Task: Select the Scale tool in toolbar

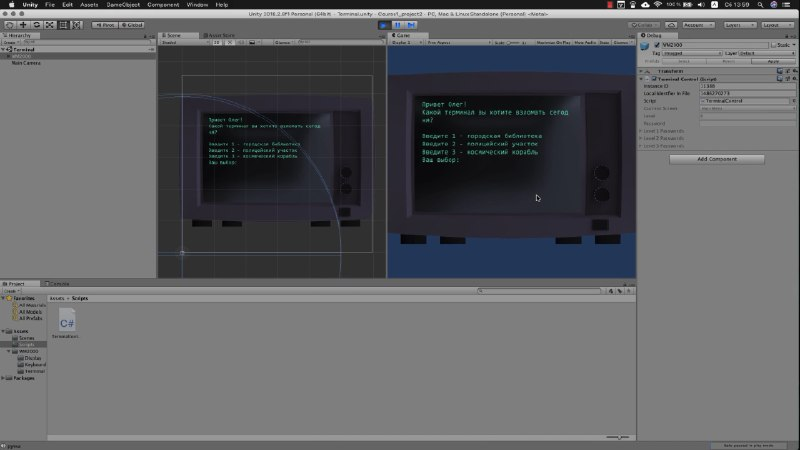Action: 49,25
